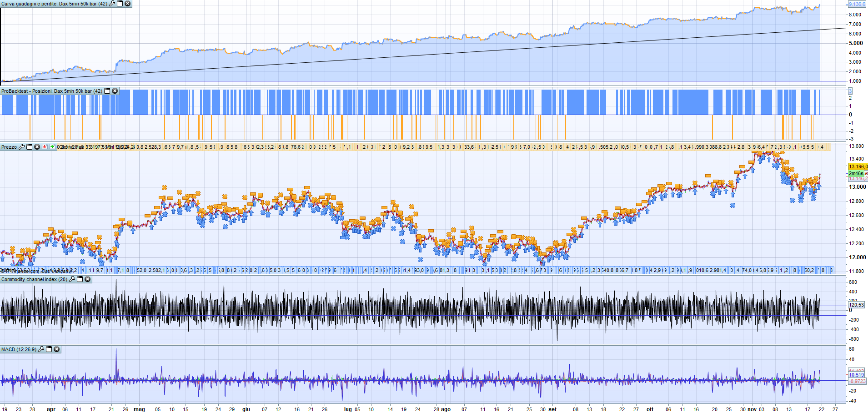Click the ott month label on time axis
Viewport: 868px width, 413px height.
coord(650,409)
